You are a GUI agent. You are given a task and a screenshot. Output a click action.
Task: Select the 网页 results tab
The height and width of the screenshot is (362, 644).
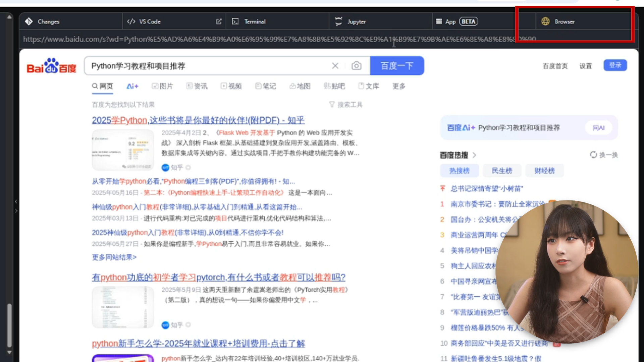(103, 86)
